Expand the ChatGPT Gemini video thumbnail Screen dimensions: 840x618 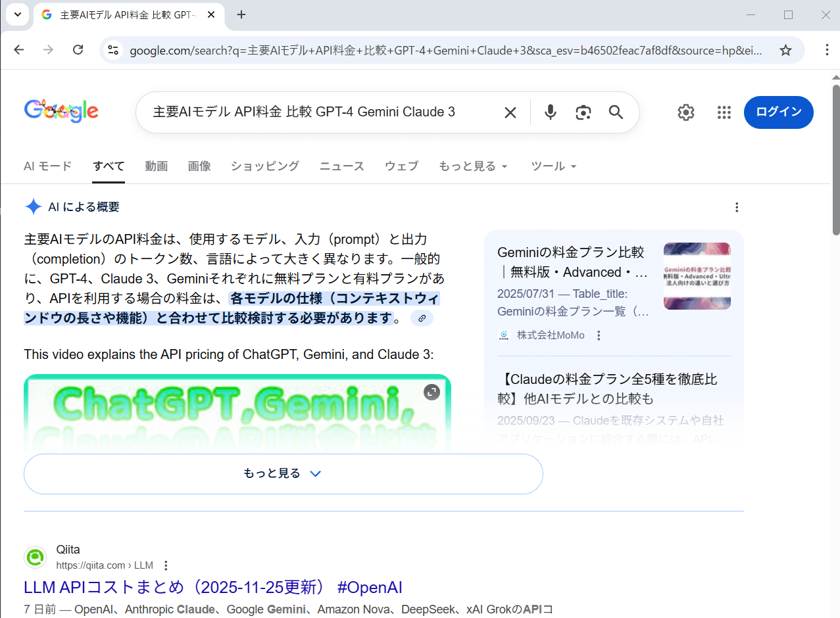click(432, 392)
